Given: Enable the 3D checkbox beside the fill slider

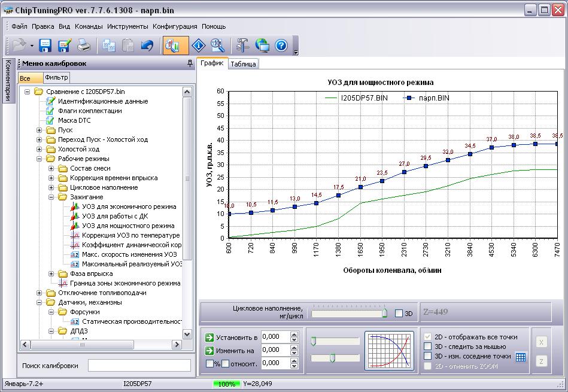Looking at the screenshot, I should 399,314.
